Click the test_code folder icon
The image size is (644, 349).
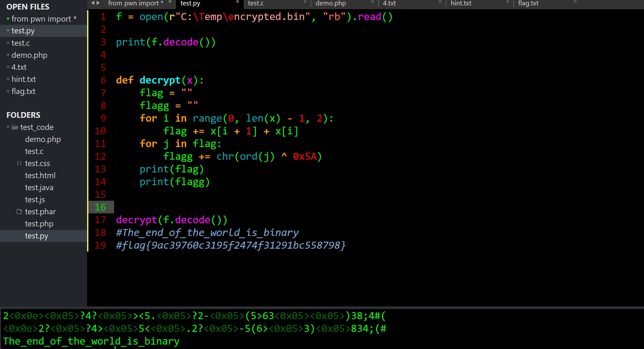[15, 127]
